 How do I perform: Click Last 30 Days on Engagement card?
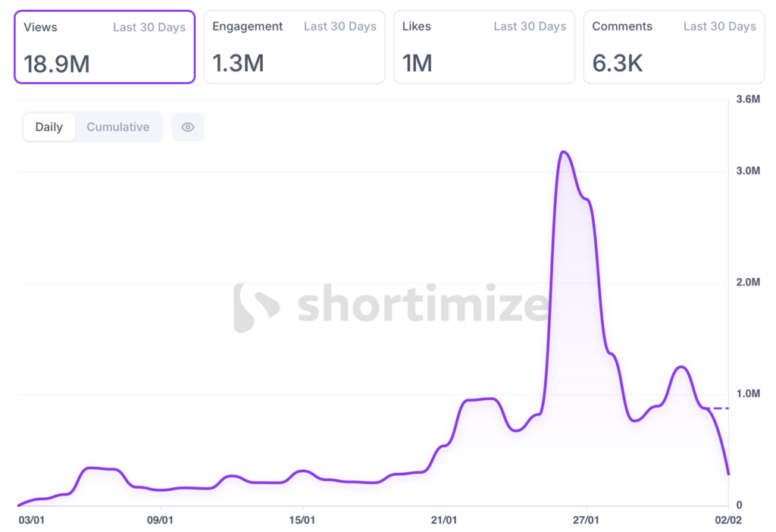[340, 27]
